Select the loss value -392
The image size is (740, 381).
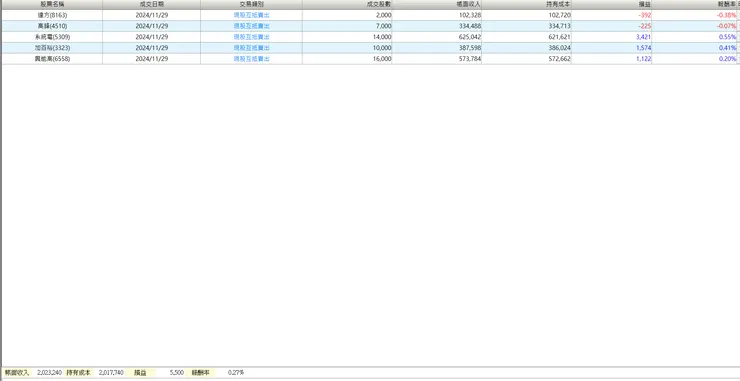[645, 15]
